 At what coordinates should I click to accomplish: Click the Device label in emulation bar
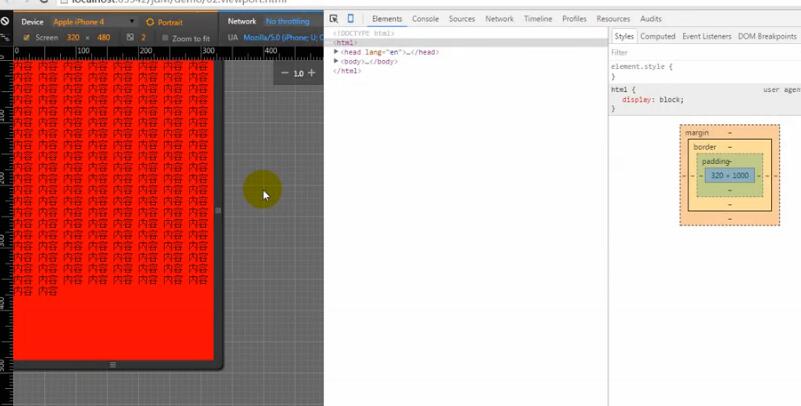point(32,22)
